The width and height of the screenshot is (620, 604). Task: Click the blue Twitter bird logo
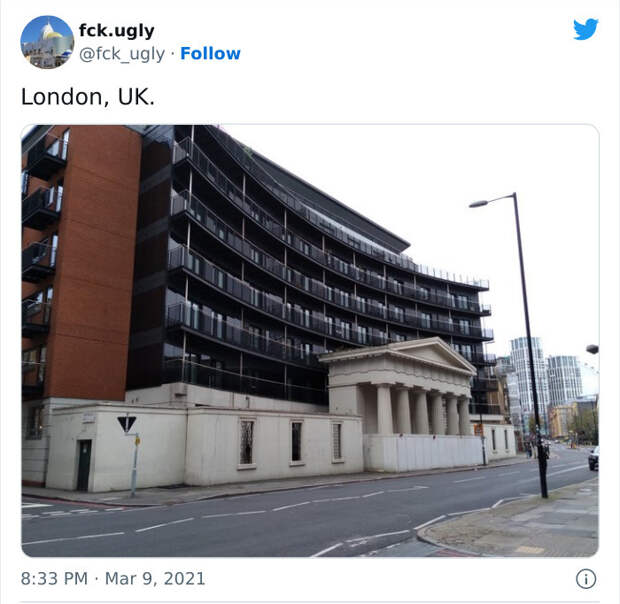pos(586,29)
